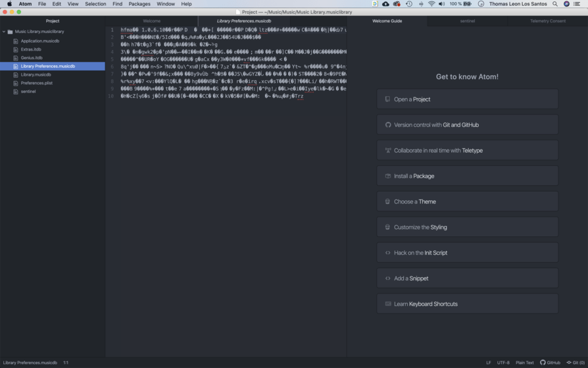Click the Genius.itdb file icon
This screenshot has width=588, height=368.
tap(16, 58)
